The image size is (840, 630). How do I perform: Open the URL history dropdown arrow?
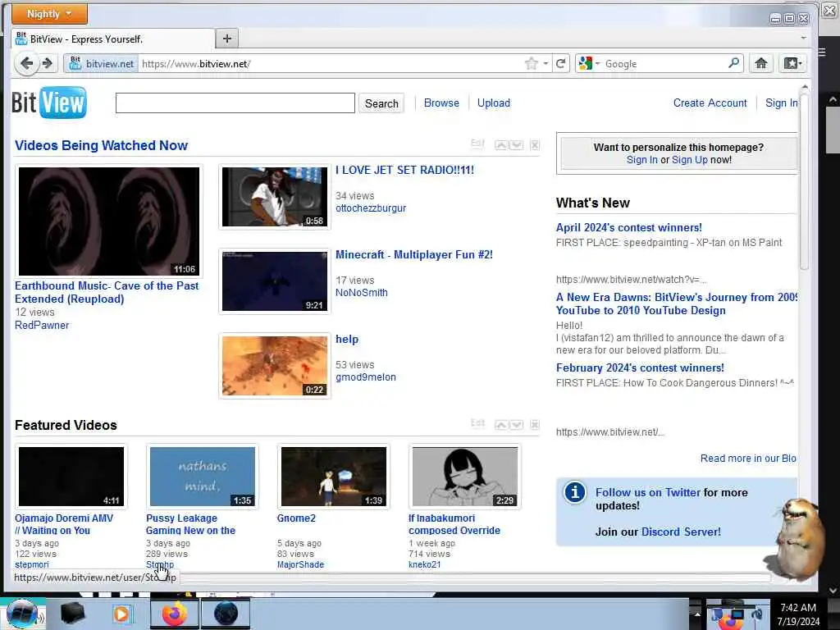[x=546, y=64]
